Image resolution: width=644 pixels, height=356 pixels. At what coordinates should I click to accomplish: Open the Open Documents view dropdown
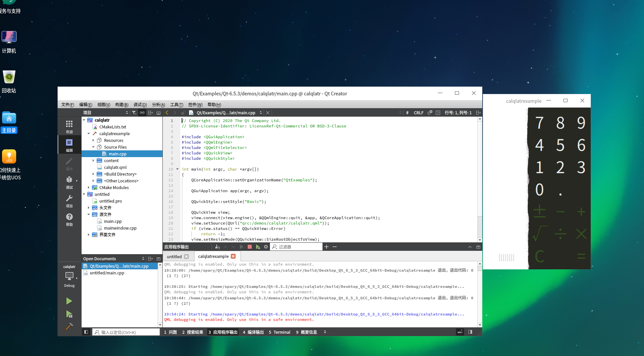(x=114, y=259)
